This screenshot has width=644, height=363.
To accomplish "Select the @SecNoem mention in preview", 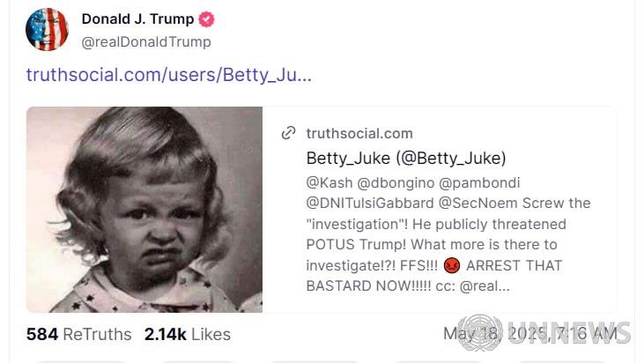I will (478, 203).
